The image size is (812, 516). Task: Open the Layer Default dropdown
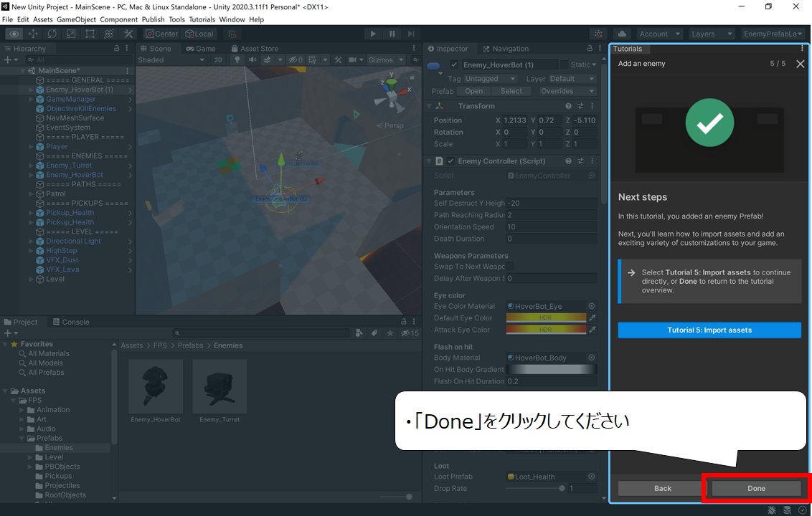click(572, 79)
